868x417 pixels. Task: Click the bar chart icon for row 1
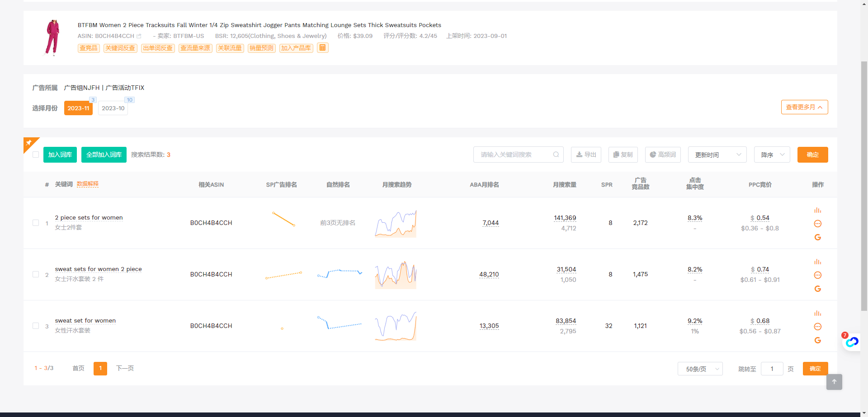817,211
